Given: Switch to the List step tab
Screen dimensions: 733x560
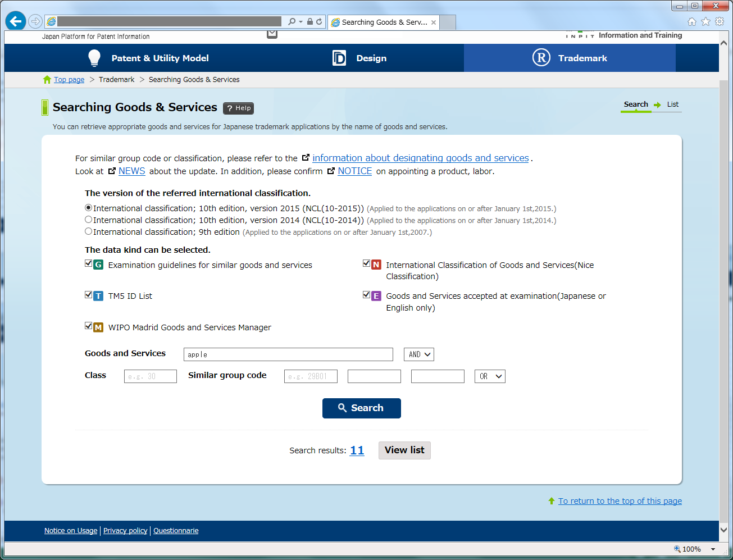Looking at the screenshot, I should pos(672,104).
